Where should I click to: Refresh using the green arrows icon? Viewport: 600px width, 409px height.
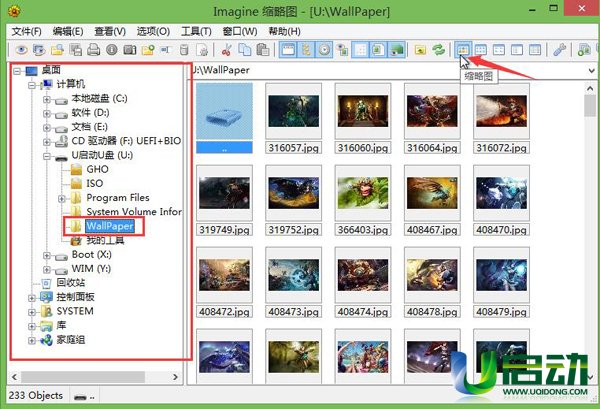tap(439, 50)
